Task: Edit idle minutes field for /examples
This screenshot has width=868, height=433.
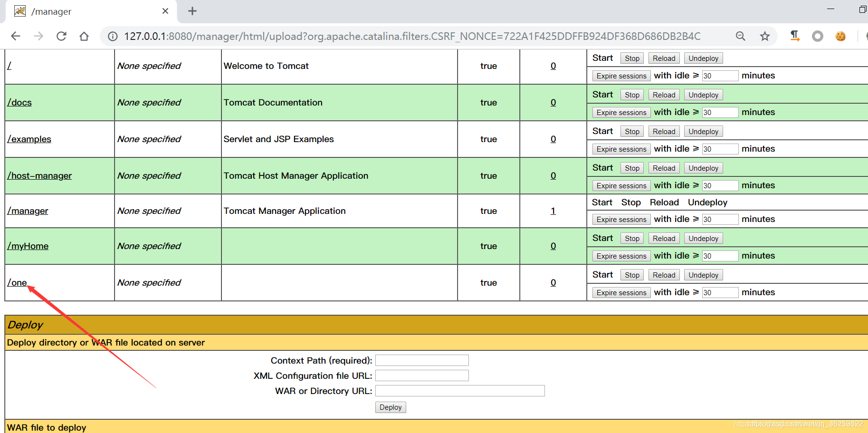Action: coord(720,149)
